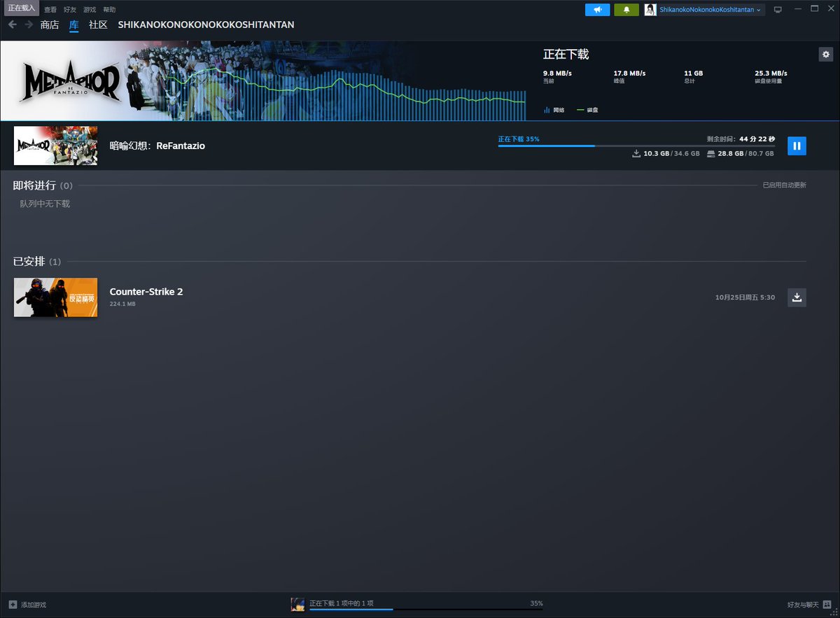
Task: Switch to Big Picture mode icon
Action: [x=778, y=10]
